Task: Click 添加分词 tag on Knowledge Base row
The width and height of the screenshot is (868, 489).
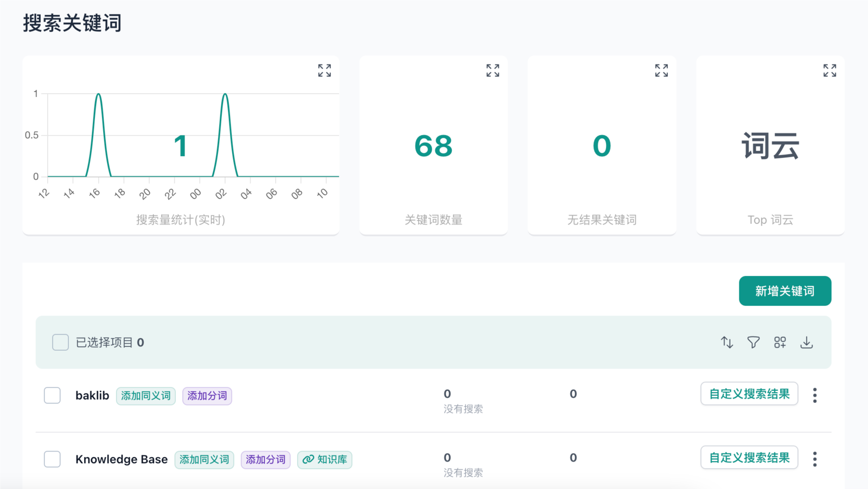Action: point(266,460)
